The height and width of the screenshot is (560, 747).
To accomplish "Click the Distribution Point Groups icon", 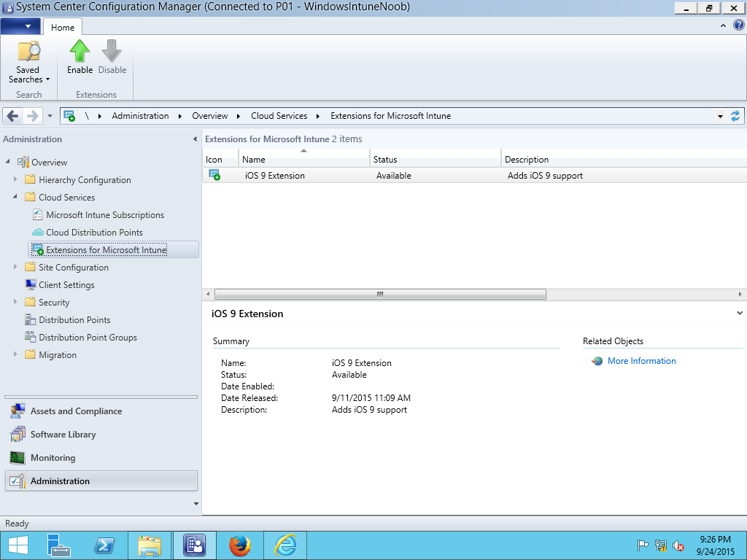I will (31, 337).
